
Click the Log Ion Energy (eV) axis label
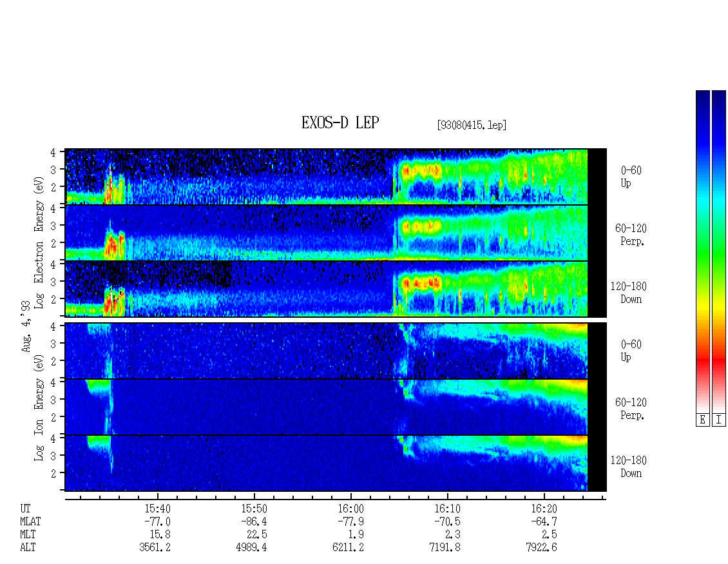pyautogui.click(x=39, y=408)
